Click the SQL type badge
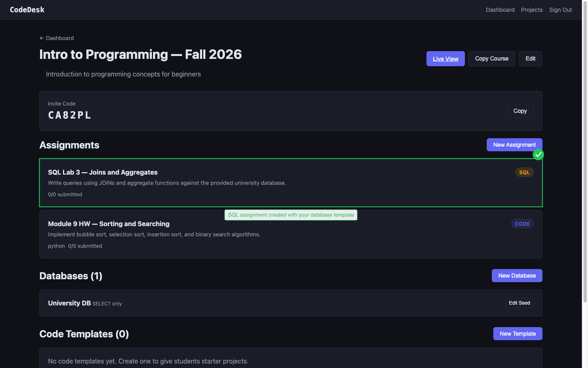The image size is (588, 368). click(524, 172)
